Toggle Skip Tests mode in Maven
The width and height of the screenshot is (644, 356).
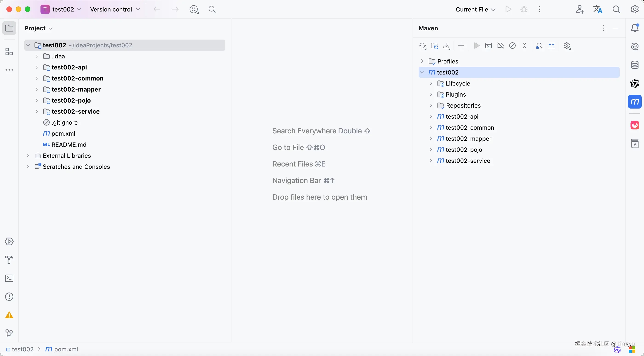[512, 46]
